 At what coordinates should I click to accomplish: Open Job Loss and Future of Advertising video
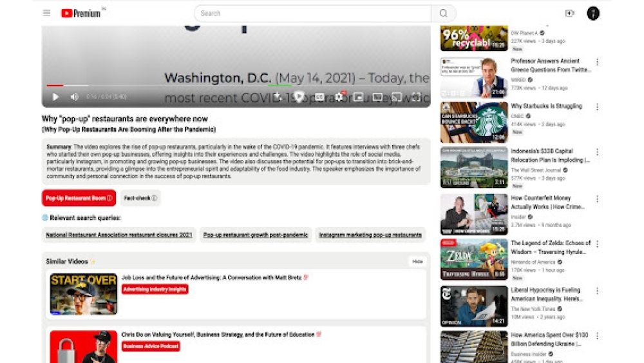(x=211, y=277)
